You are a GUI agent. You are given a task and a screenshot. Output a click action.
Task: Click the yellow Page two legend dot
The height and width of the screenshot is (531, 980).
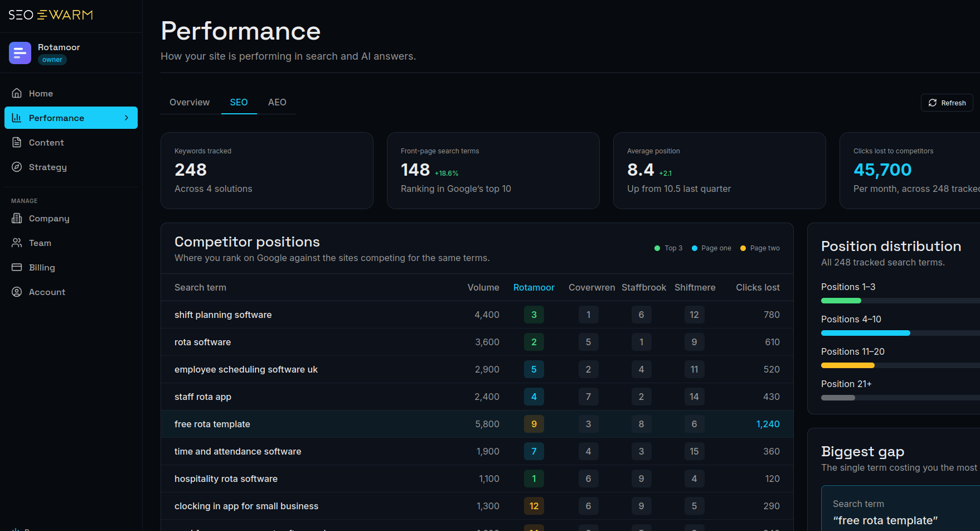(x=743, y=248)
